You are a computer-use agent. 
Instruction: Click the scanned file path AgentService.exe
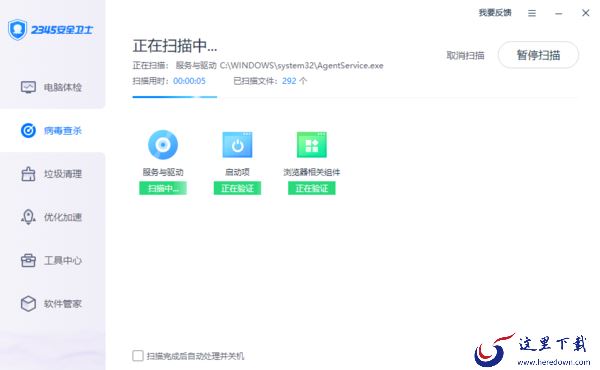302,65
